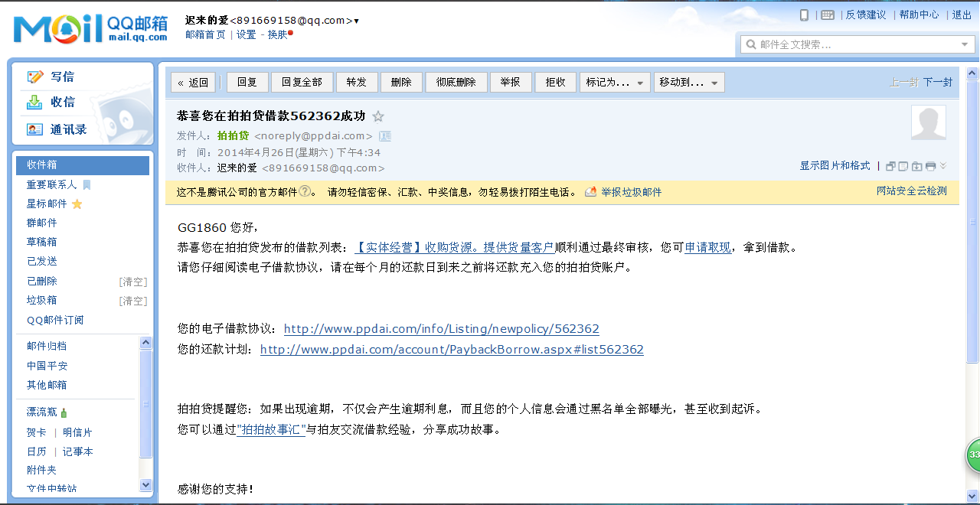Click the 换肤 link
The image size is (980, 505).
click(277, 34)
